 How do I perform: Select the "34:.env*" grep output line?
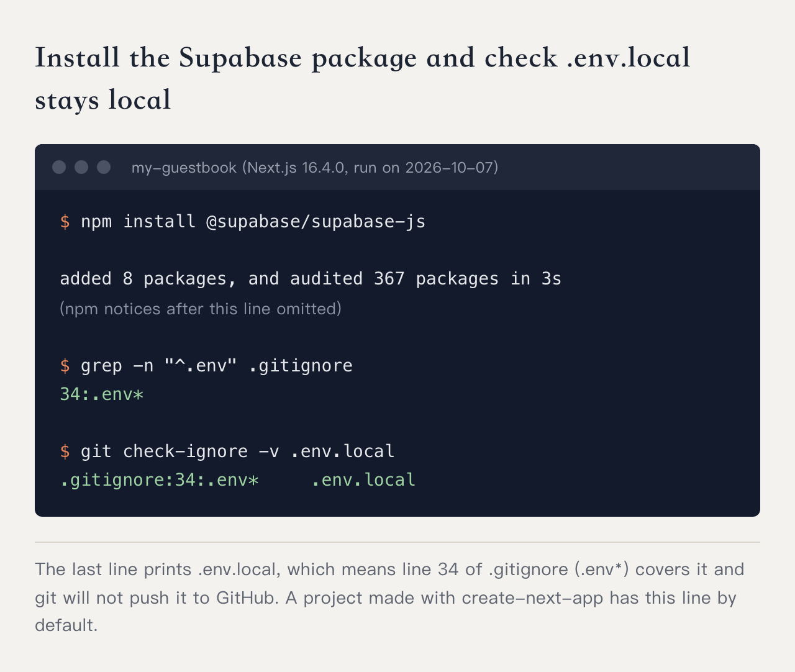click(102, 394)
